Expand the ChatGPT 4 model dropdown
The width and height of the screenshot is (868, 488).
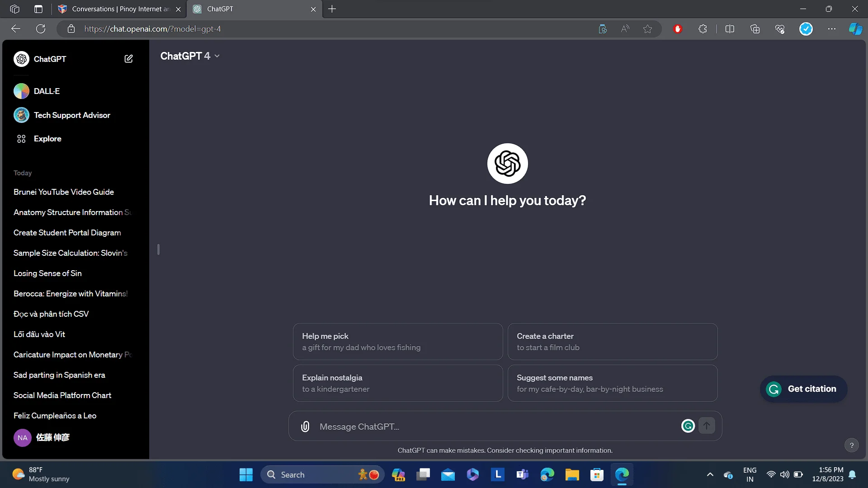coord(190,56)
